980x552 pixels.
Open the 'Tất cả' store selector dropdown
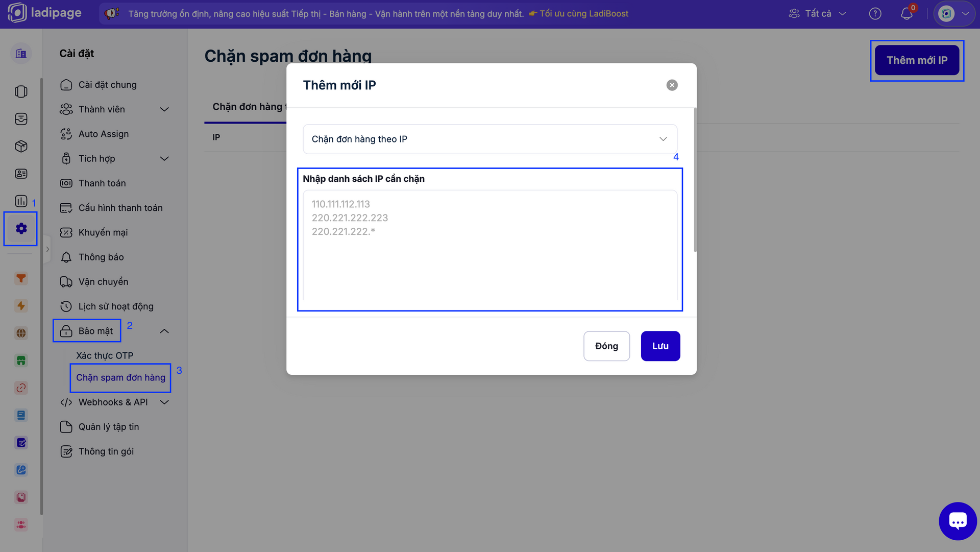pos(818,14)
